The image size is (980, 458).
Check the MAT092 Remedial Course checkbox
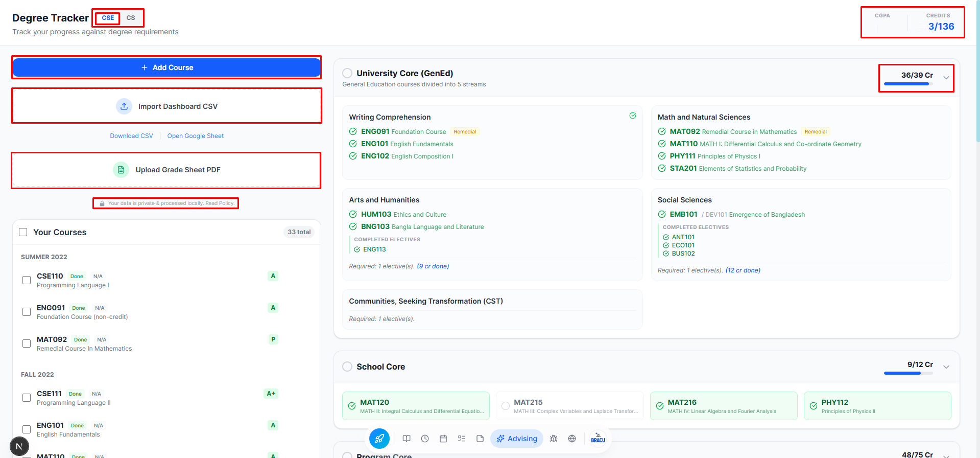click(x=27, y=343)
